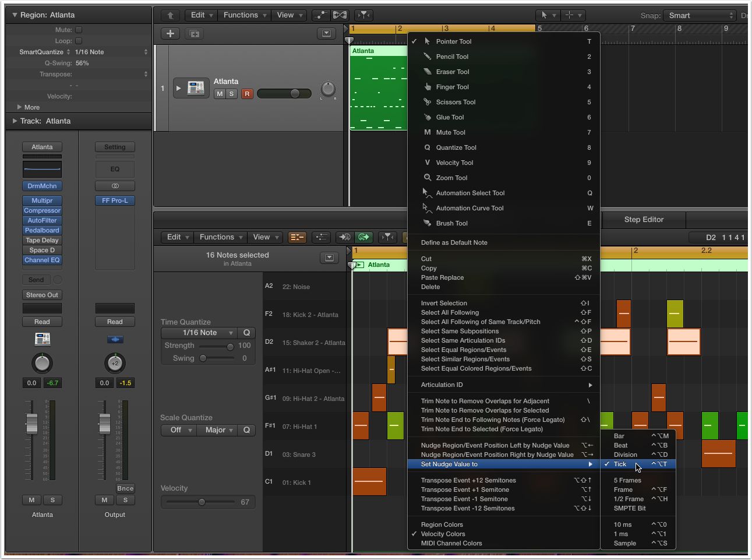
Task: Solo the Atlanta channel strip
Action: tap(52, 500)
